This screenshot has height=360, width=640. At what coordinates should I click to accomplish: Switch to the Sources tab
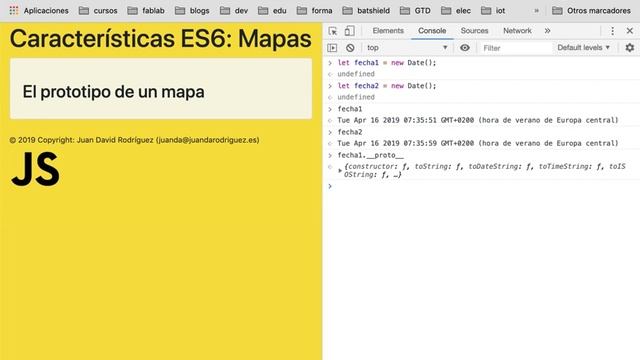point(474,31)
